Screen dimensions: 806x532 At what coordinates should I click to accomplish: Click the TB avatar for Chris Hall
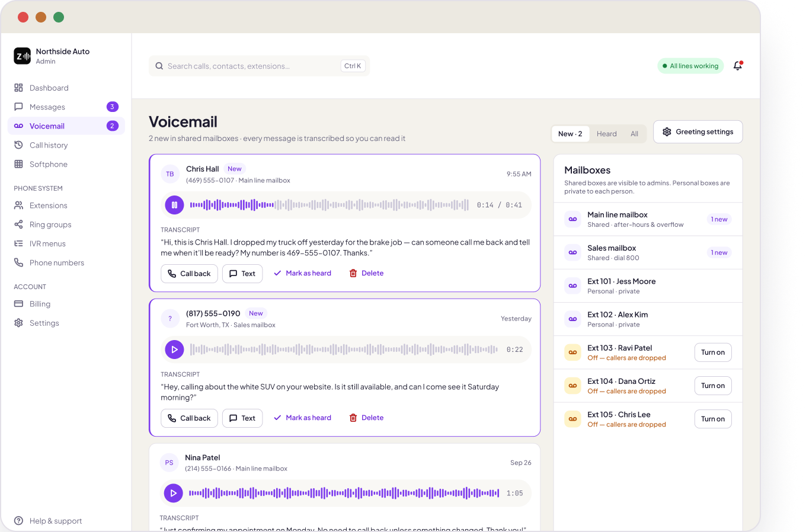coord(170,174)
